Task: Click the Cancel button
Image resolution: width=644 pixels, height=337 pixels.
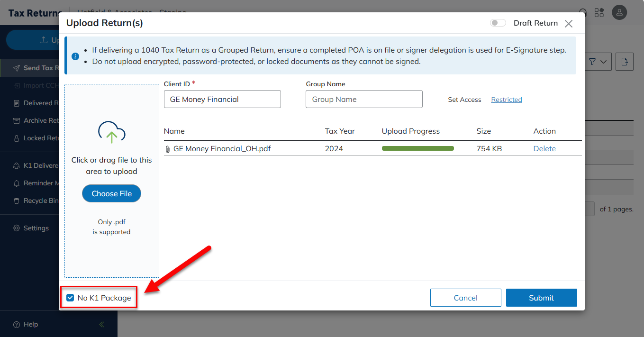Action: point(465,298)
